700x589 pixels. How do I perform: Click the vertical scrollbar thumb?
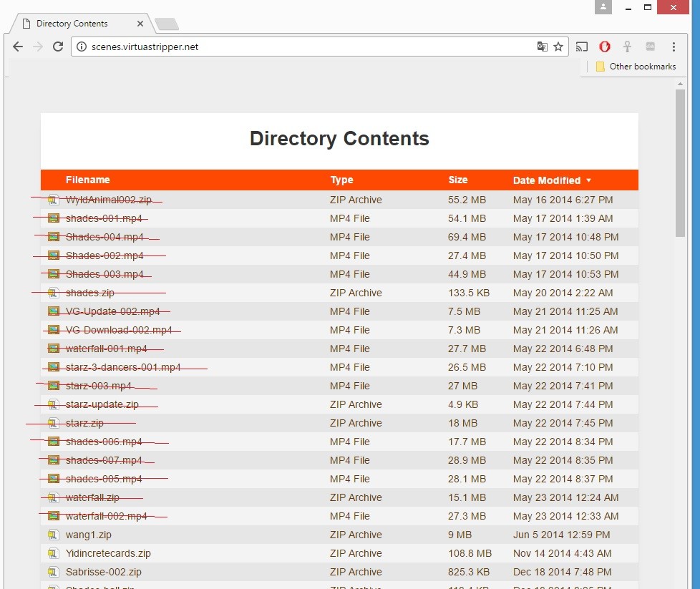680,165
